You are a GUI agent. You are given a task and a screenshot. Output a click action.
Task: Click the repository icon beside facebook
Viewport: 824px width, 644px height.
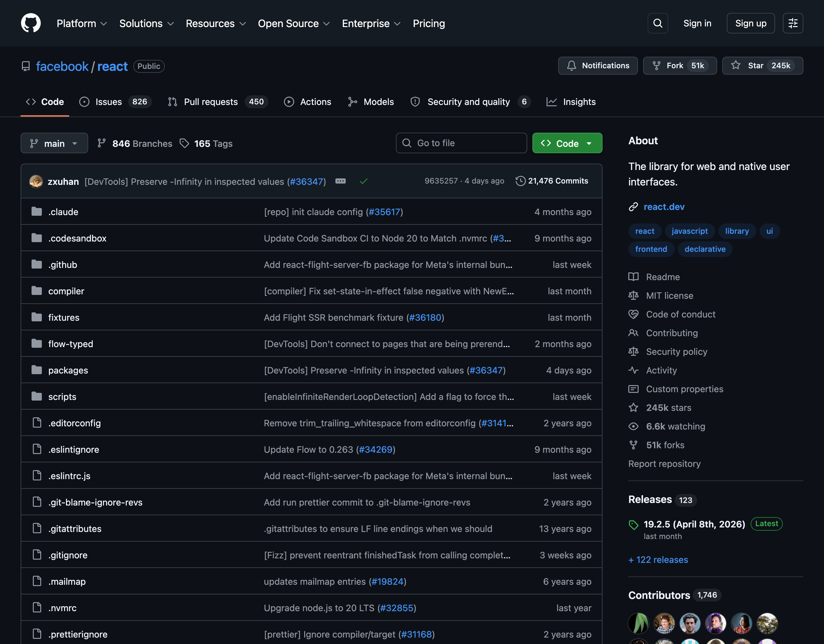26,66
